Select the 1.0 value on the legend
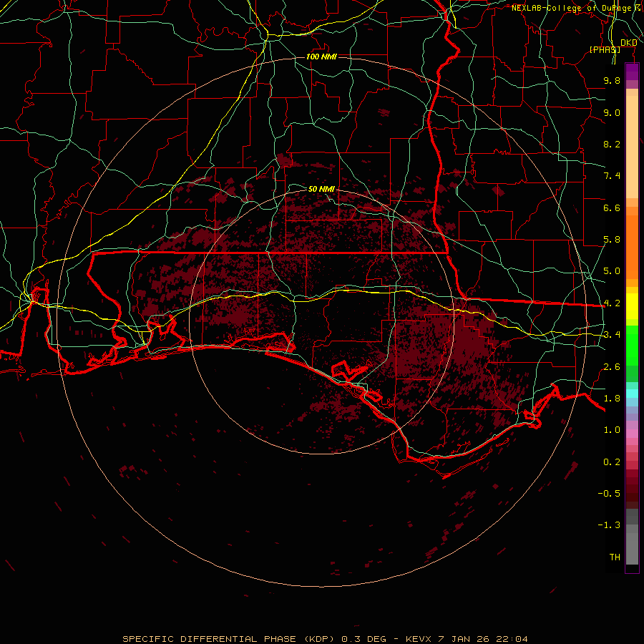Screen dimensions: 644x644 point(612,431)
